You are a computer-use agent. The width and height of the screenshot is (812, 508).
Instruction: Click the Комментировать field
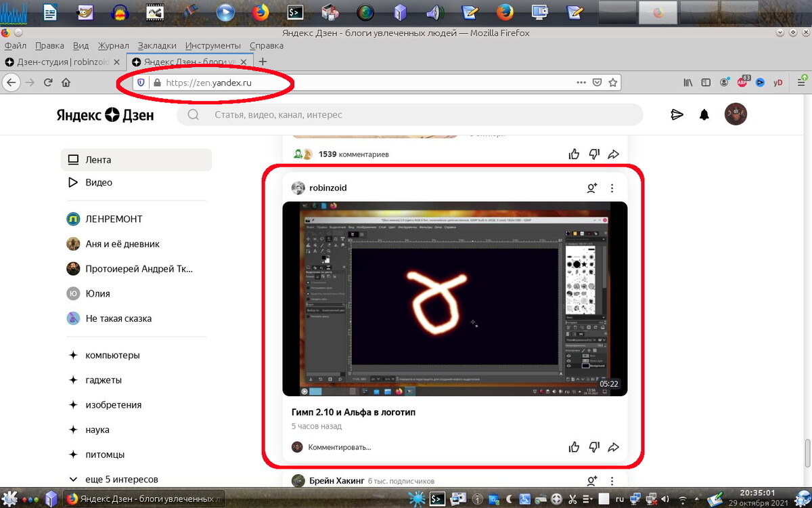point(340,447)
